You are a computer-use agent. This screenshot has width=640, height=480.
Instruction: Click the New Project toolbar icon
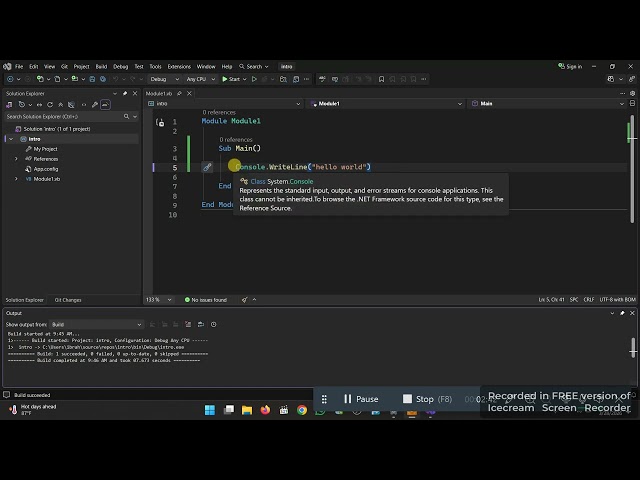pyautogui.click(x=40, y=79)
